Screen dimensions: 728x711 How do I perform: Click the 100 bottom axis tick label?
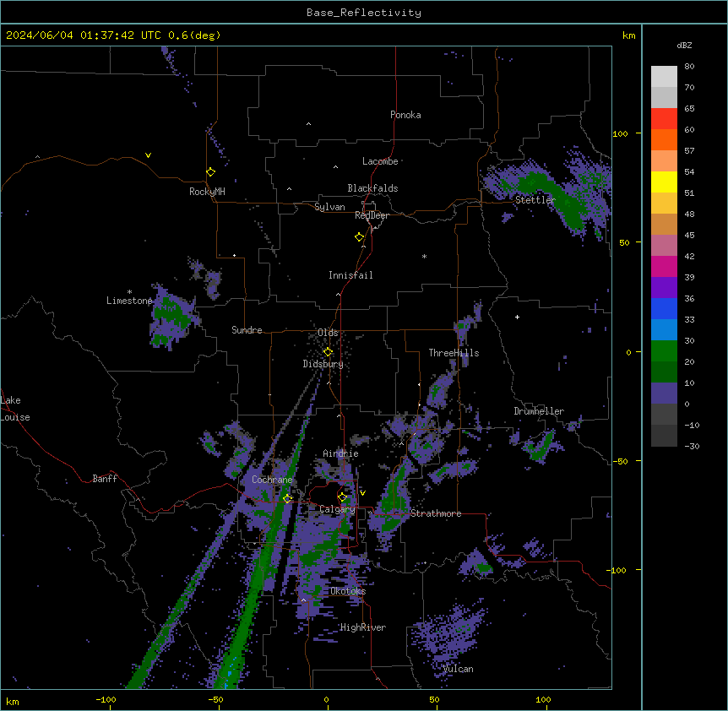[543, 699]
